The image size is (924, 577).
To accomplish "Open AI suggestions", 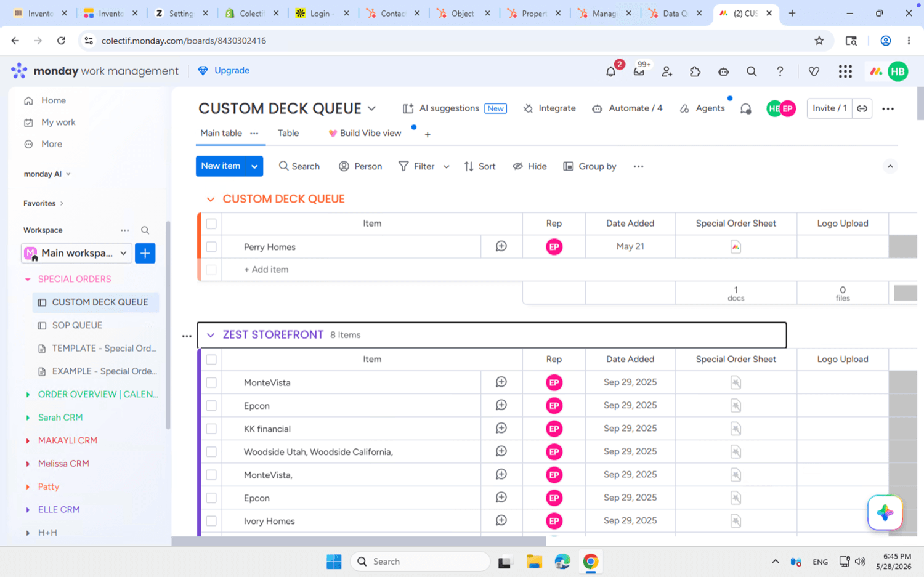I will point(454,108).
